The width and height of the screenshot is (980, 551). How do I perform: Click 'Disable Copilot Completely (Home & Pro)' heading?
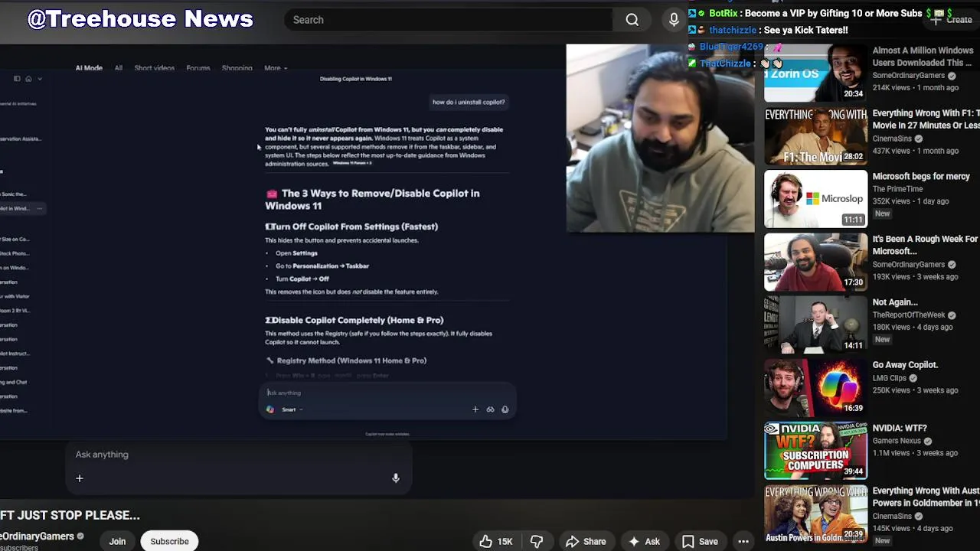point(354,320)
